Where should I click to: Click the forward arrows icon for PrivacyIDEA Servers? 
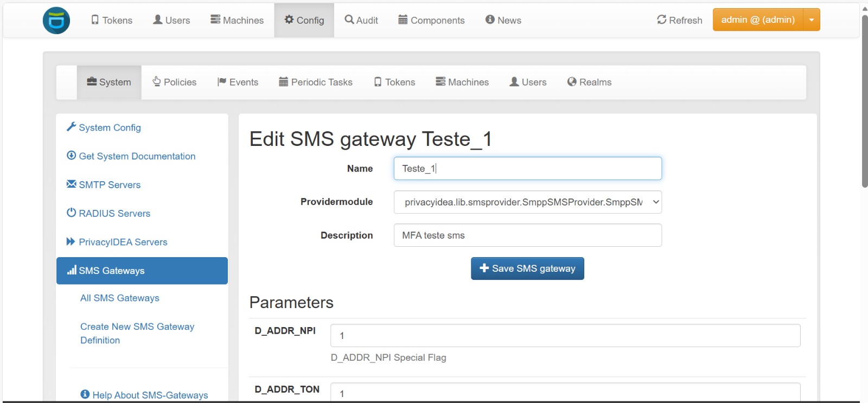click(71, 241)
